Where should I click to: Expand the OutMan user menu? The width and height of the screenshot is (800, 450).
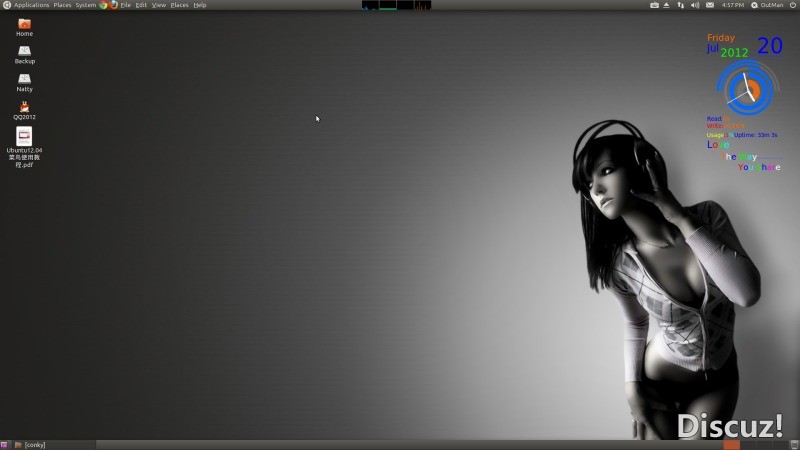(768, 5)
